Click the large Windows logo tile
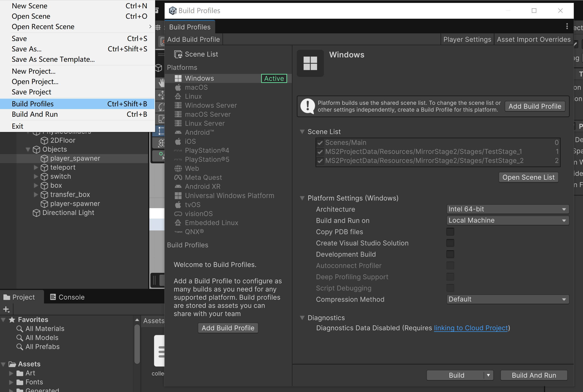The image size is (583, 392). pos(310,63)
